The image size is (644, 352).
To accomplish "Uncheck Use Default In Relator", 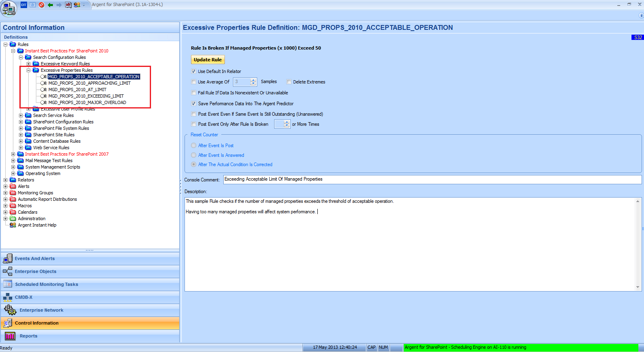I will tap(194, 71).
